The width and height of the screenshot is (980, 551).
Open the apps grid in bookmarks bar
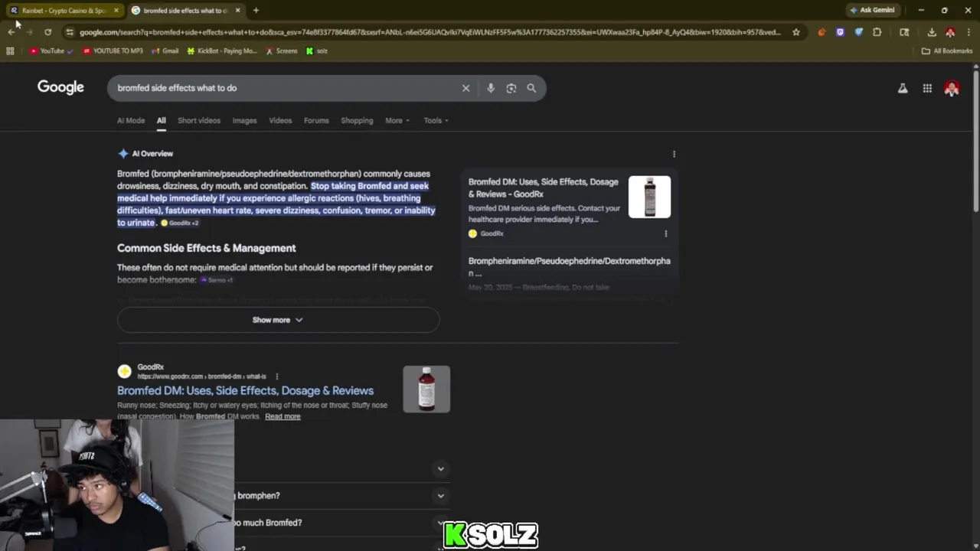coord(10,51)
